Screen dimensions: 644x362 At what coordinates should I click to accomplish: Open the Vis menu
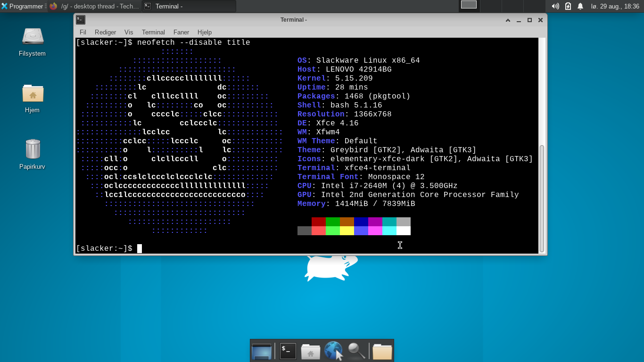[x=129, y=32]
